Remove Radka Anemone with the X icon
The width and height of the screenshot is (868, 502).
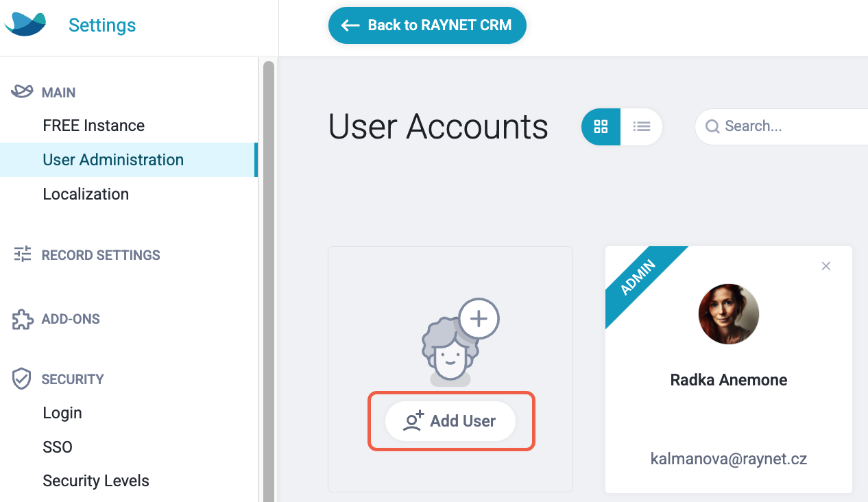pos(826,266)
